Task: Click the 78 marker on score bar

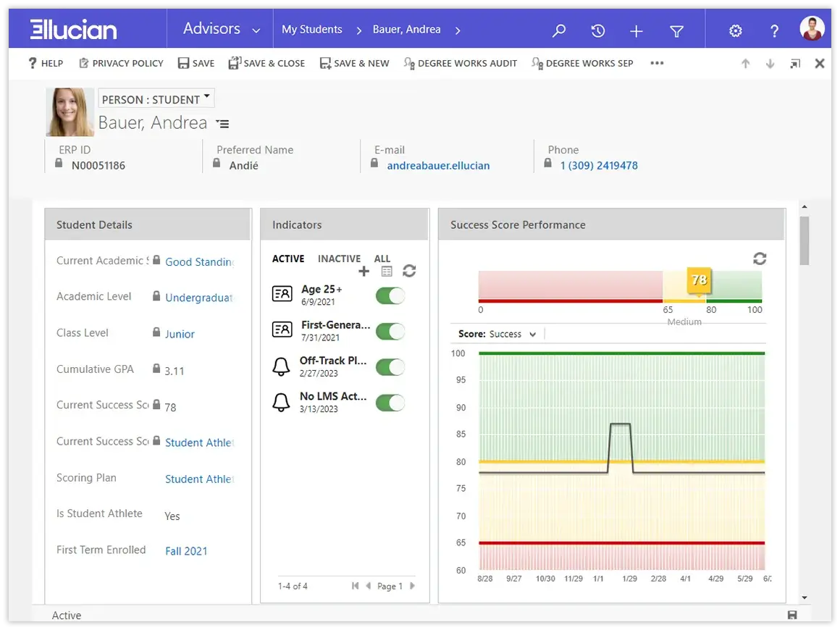Action: [699, 280]
